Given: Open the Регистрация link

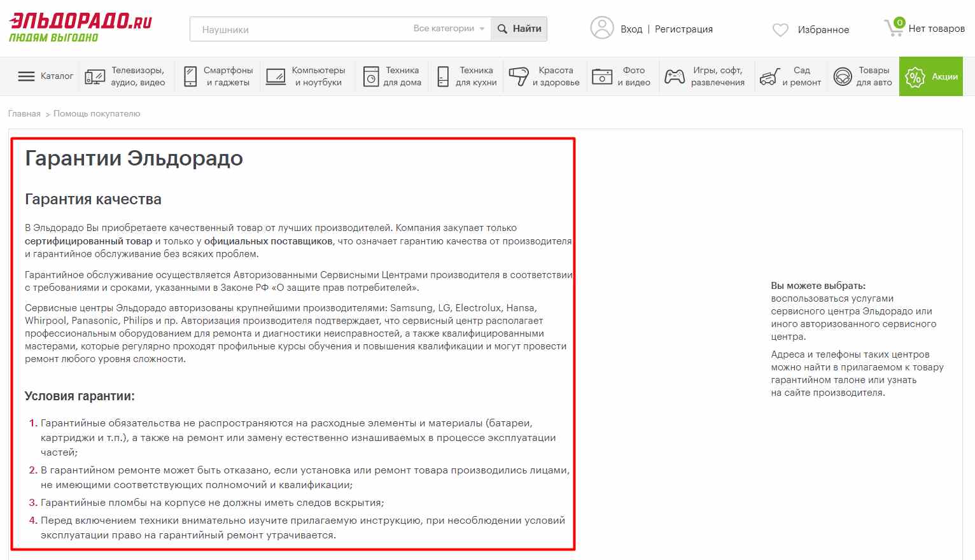Looking at the screenshot, I should (x=684, y=29).
